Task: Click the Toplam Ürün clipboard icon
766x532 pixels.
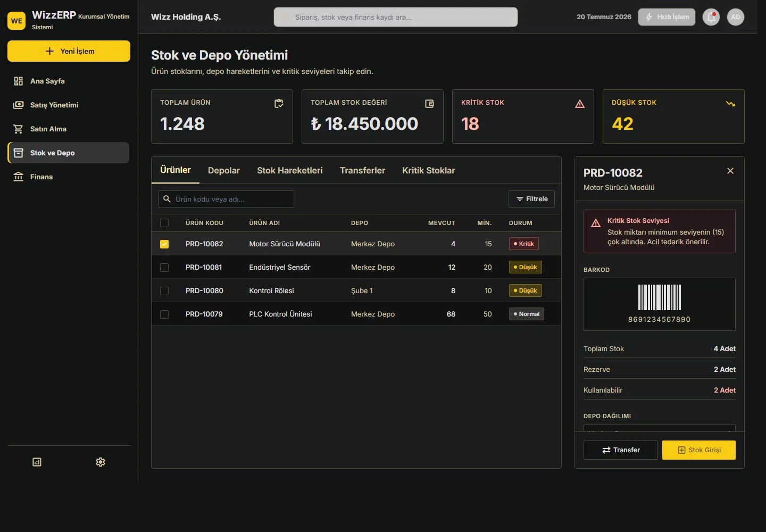Action: [x=279, y=104]
